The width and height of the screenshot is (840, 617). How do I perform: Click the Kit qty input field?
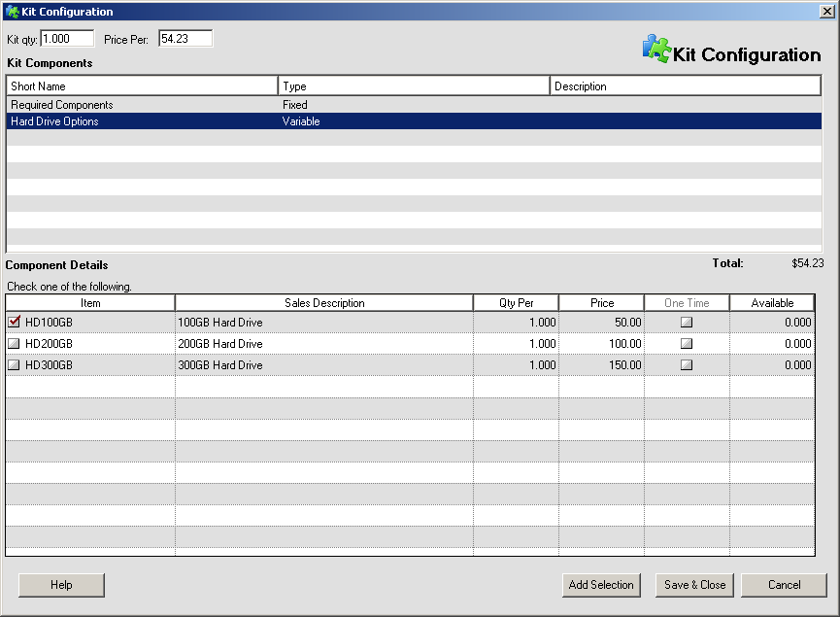[67, 39]
